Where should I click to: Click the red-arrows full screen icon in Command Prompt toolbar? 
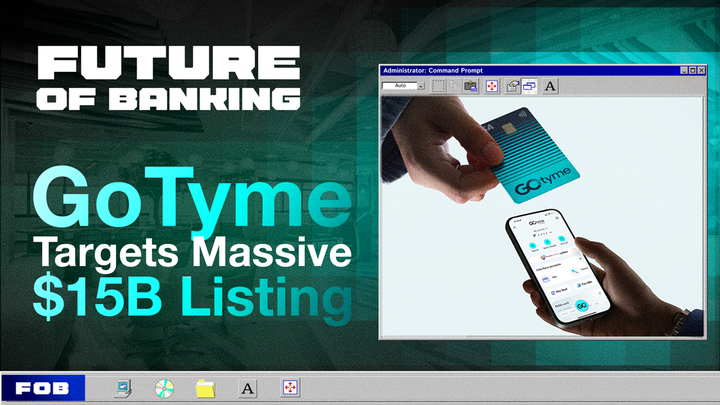[x=492, y=86]
